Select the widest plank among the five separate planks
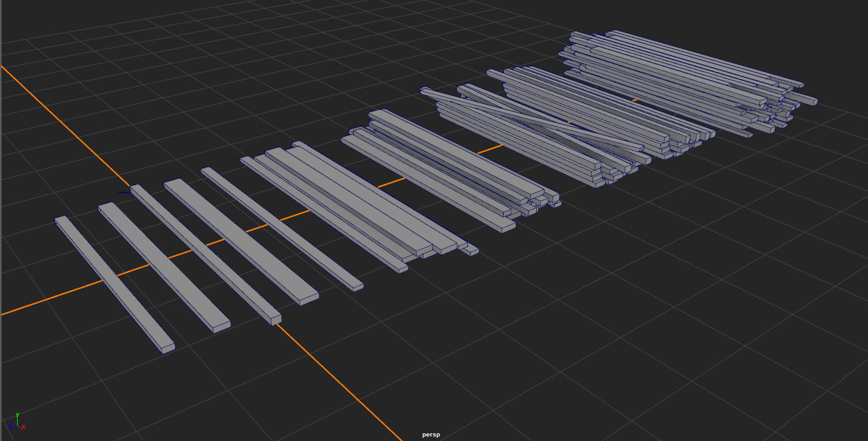 (x=241, y=241)
